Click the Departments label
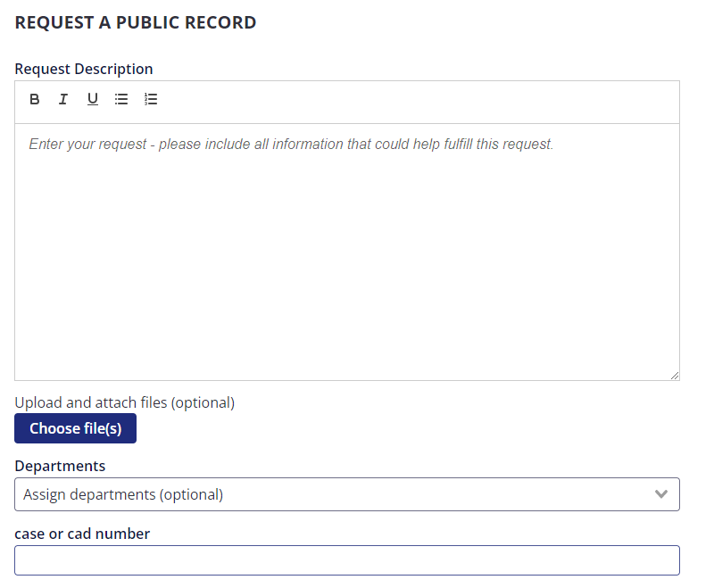714x588 pixels. tap(60, 466)
